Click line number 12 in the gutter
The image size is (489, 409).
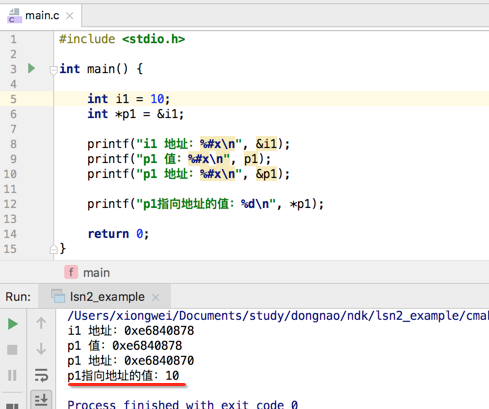10,204
